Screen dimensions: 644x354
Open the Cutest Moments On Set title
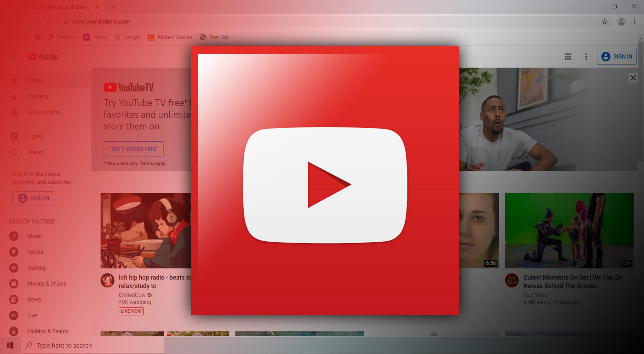pyautogui.click(x=573, y=282)
